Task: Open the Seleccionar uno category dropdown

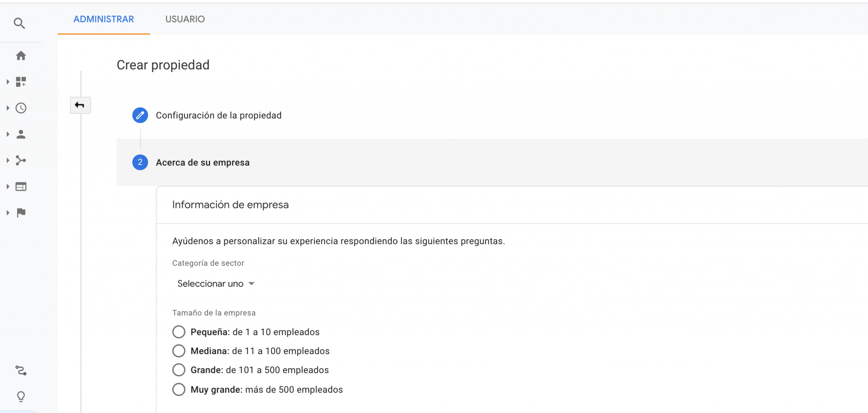Action: [216, 283]
